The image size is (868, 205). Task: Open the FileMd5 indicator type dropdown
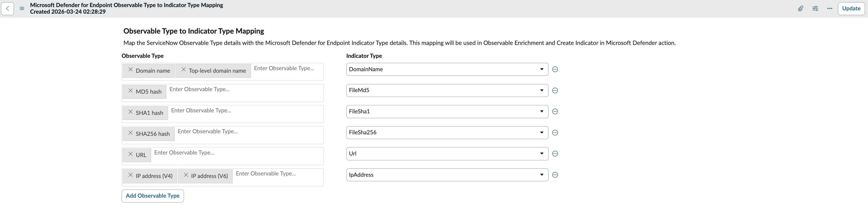click(x=447, y=90)
